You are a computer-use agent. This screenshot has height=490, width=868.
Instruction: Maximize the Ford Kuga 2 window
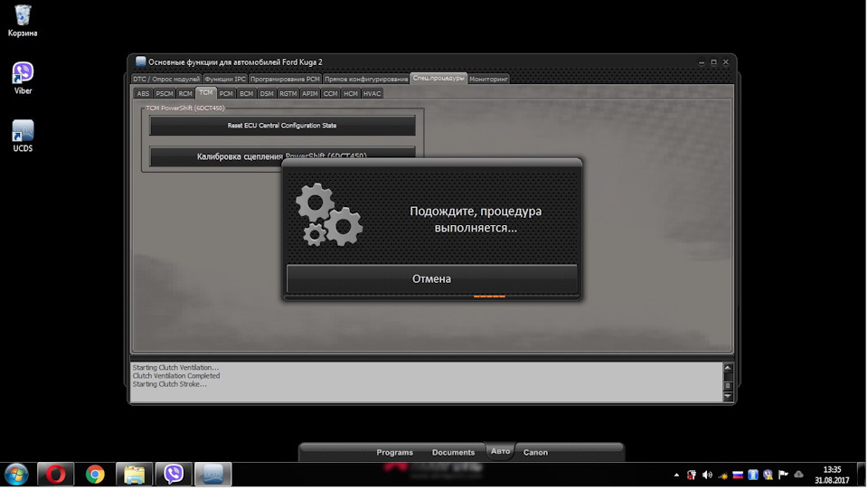click(713, 62)
